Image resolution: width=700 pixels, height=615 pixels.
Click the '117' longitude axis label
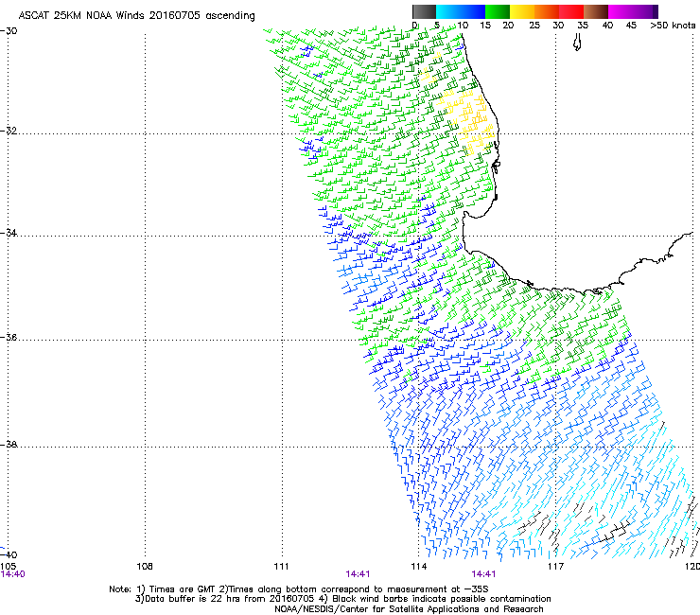(x=555, y=567)
